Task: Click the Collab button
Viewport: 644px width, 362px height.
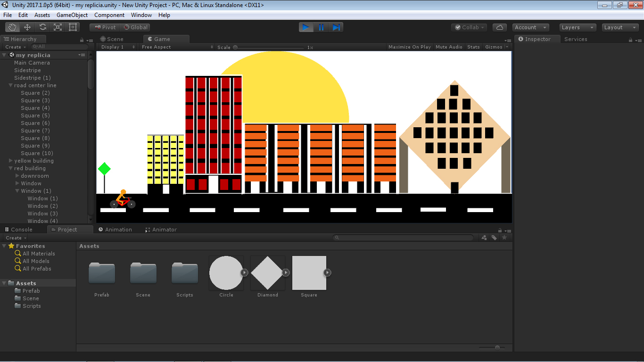Action: click(469, 27)
